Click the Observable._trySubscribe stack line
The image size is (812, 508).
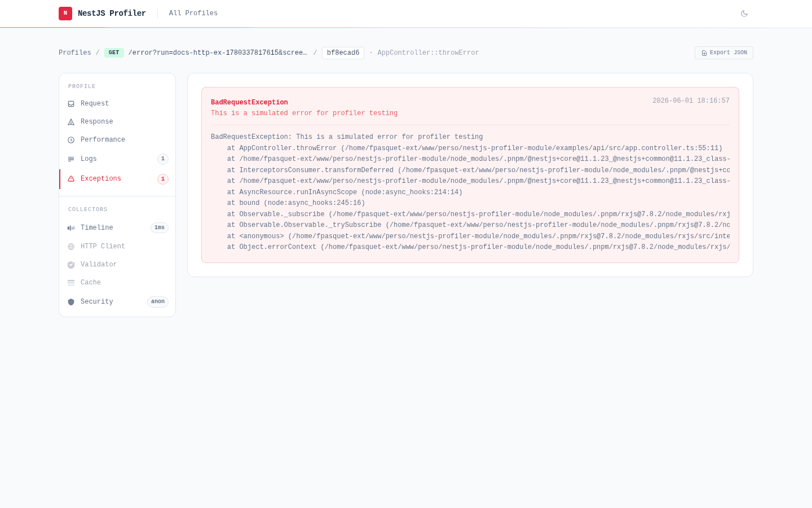click(x=478, y=225)
